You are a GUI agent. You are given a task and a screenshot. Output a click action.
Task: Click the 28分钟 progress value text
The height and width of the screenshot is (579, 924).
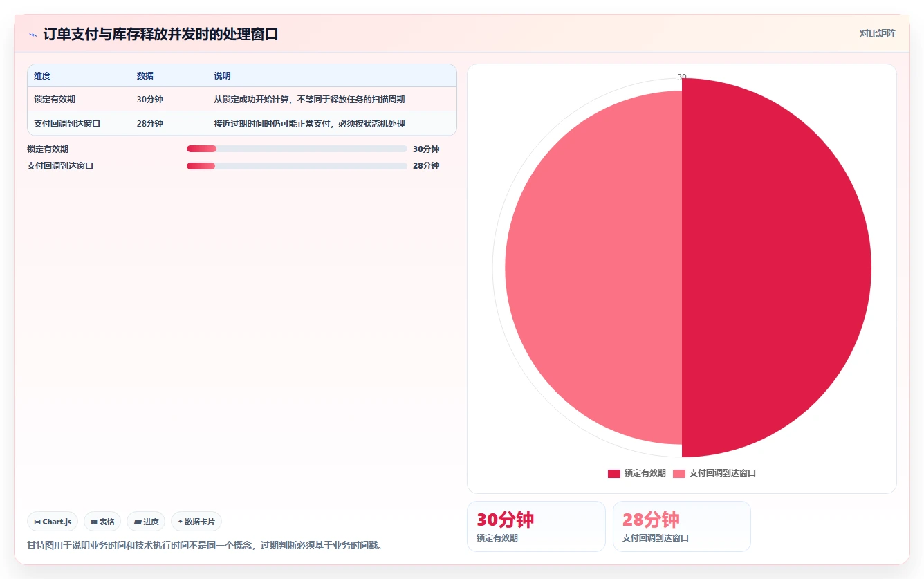coord(426,166)
